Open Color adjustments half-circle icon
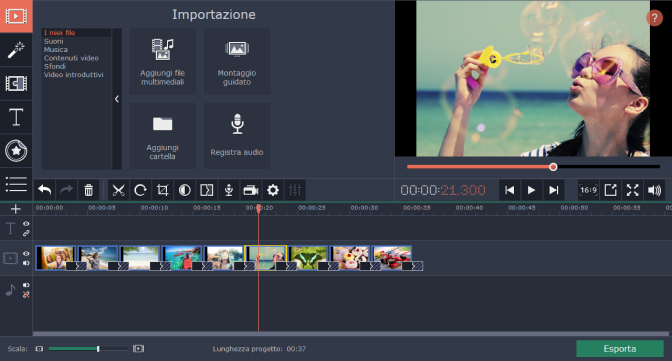The height and width of the screenshot is (361, 672). point(185,190)
